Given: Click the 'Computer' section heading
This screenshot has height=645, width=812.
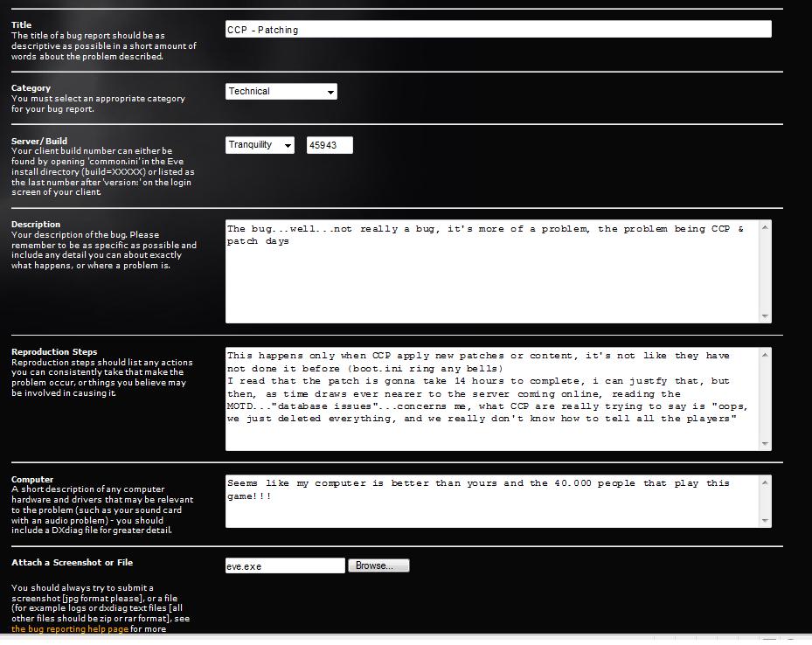Looking at the screenshot, I should click(x=32, y=479).
